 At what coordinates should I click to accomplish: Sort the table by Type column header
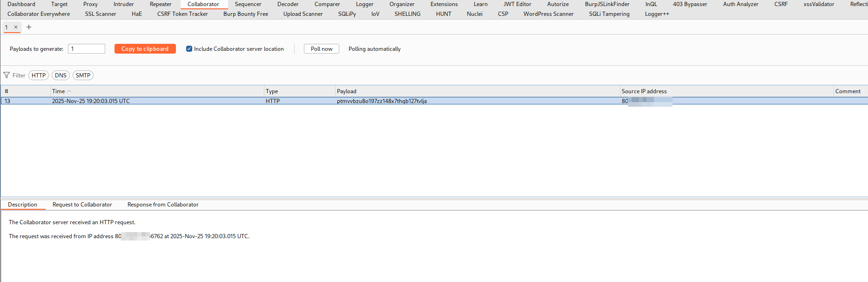(272, 91)
